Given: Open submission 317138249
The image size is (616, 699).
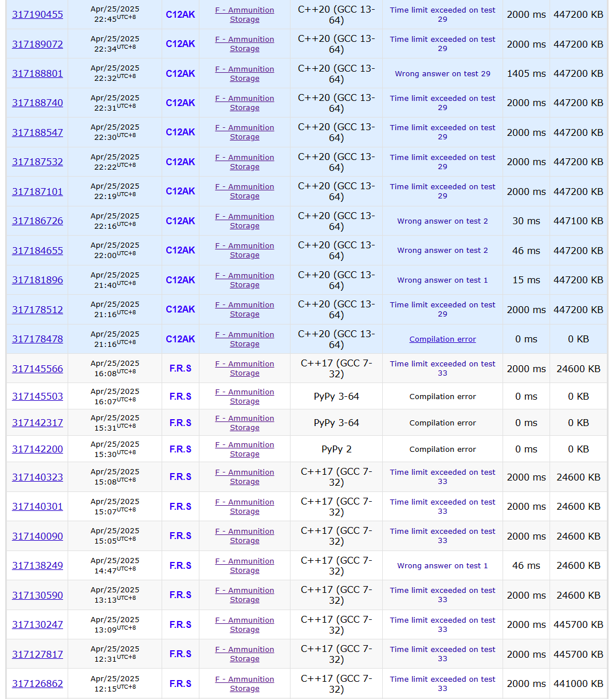Looking at the screenshot, I should pyautogui.click(x=37, y=565).
